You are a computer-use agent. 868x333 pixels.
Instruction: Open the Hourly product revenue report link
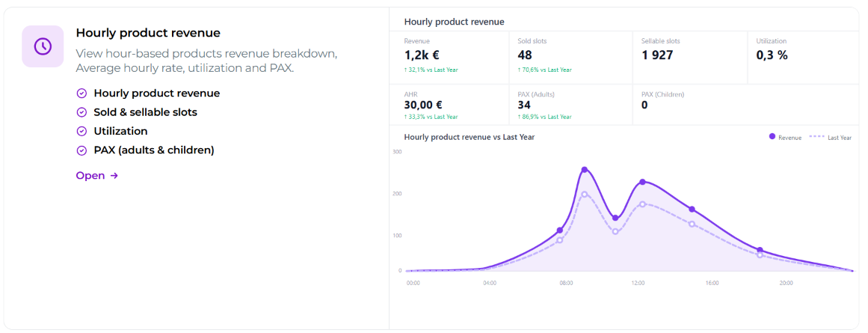click(97, 176)
